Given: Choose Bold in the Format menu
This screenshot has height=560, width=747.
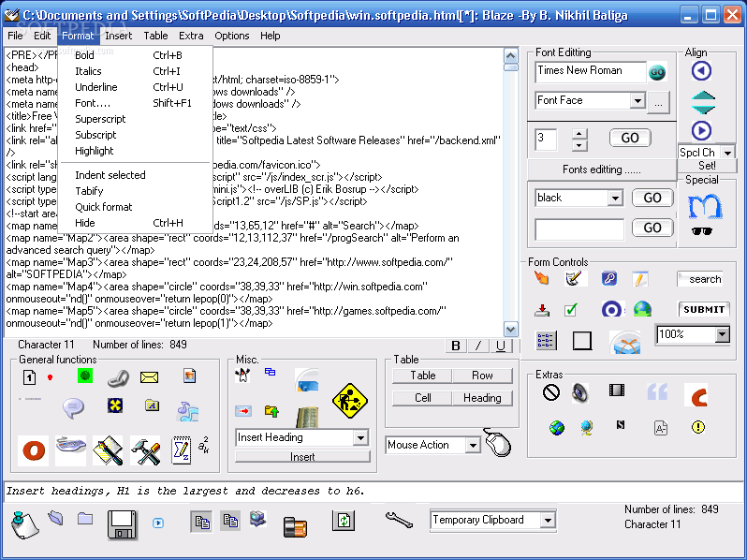Looking at the screenshot, I should (135, 55).
